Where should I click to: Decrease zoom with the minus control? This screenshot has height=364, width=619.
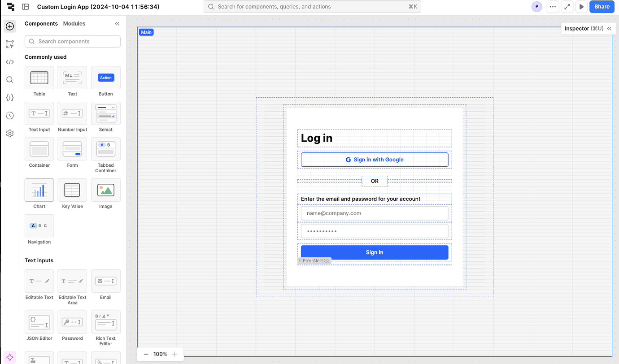pos(146,354)
